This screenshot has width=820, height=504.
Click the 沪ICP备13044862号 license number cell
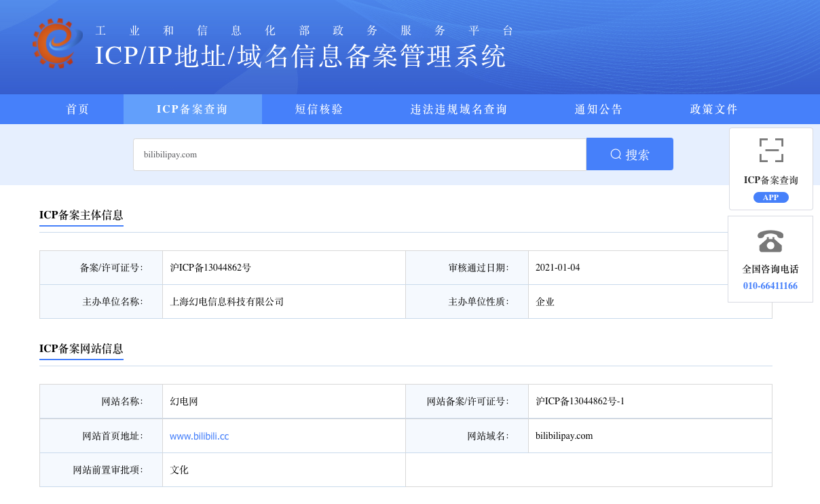210,268
